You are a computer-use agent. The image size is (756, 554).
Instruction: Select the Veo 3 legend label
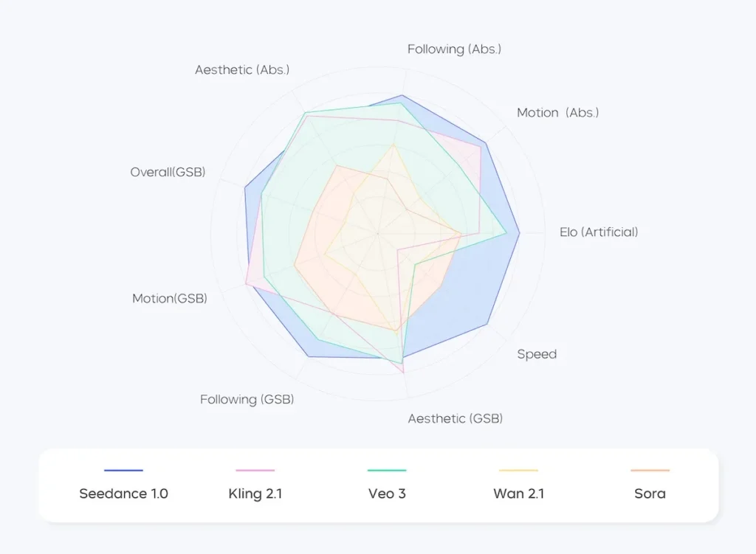pyautogui.click(x=387, y=494)
